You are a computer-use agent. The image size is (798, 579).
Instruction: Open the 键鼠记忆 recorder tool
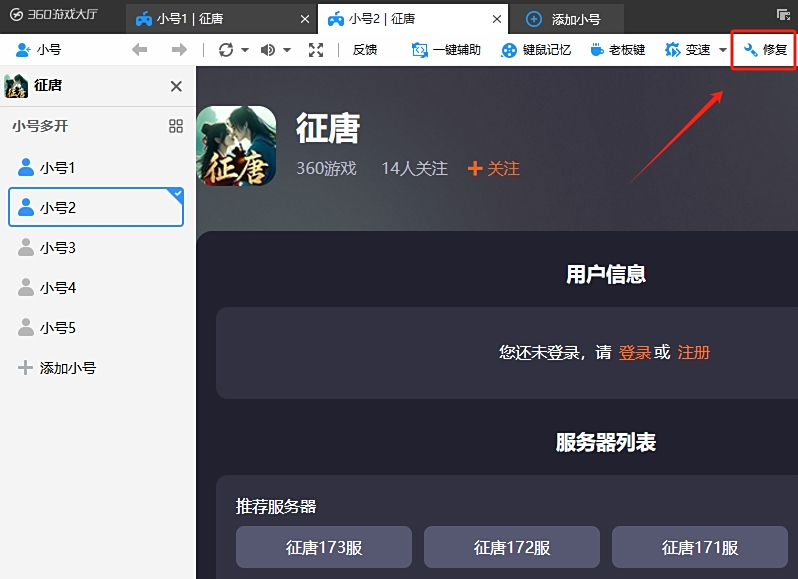pos(536,50)
